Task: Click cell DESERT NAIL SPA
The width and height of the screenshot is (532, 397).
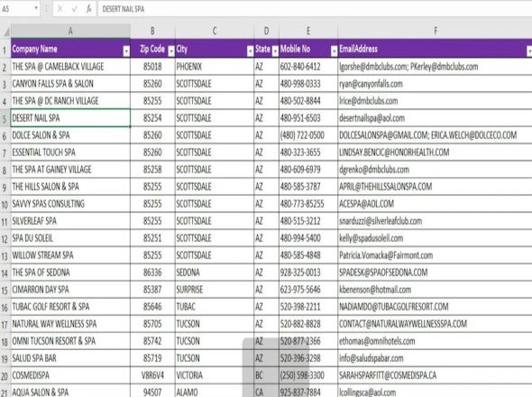Action: point(70,118)
